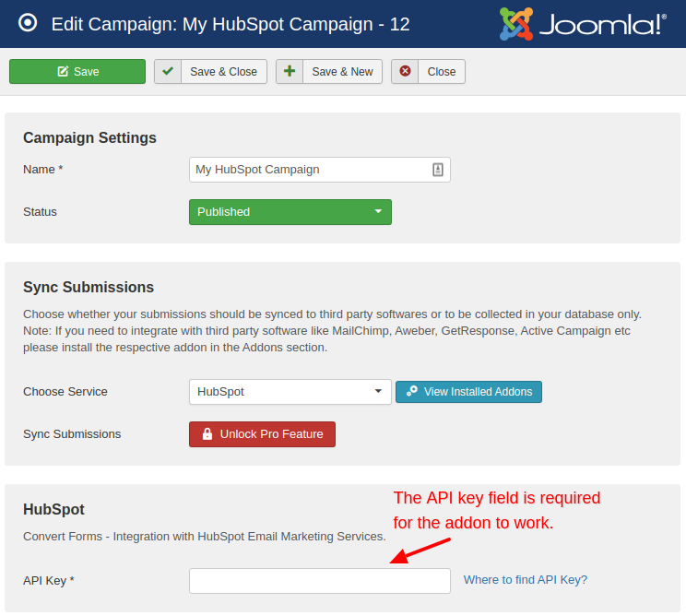Open the Published status dropdown
Screen dimensions: 686x616
[x=290, y=212]
